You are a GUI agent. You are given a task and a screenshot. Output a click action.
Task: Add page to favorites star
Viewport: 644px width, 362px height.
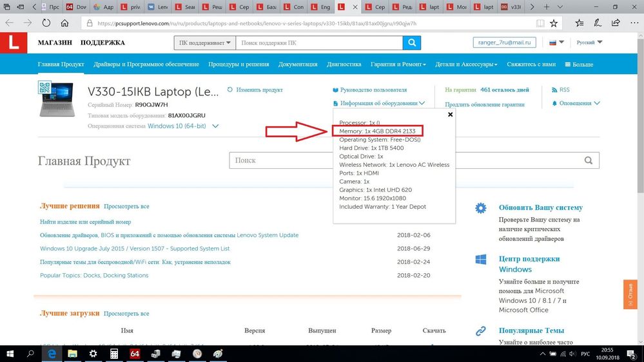(x=554, y=23)
